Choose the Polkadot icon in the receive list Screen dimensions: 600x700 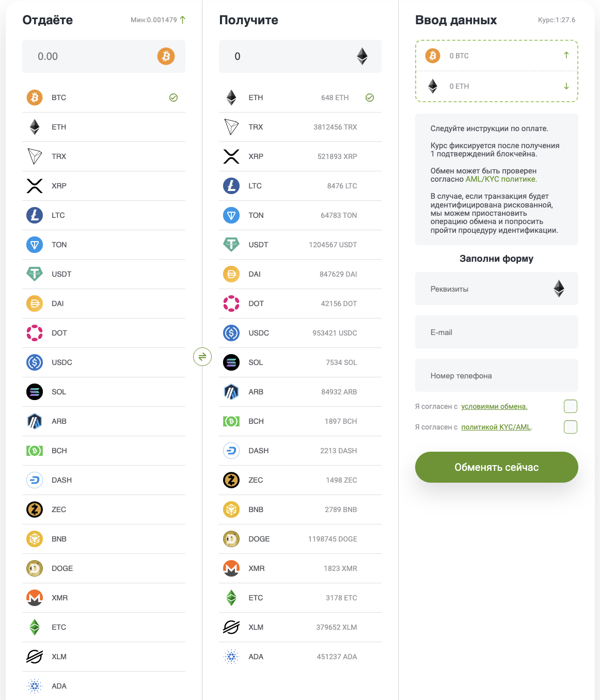tap(231, 304)
